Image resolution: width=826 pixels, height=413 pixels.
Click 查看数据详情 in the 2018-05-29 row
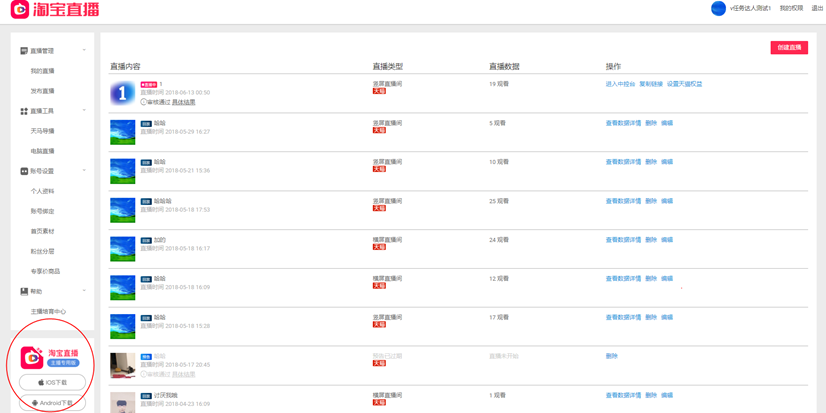pyautogui.click(x=623, y=123)
